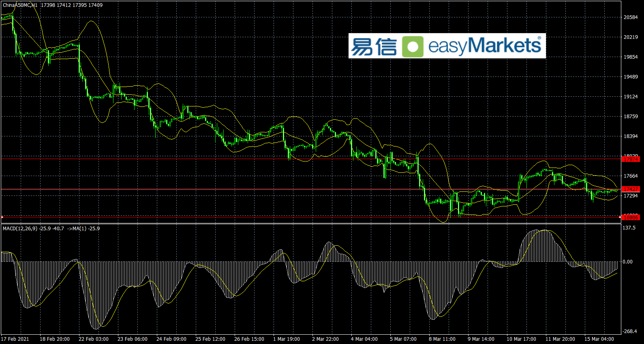Click the MACD(12,26,9) indicator label

(x=20, y=228)
